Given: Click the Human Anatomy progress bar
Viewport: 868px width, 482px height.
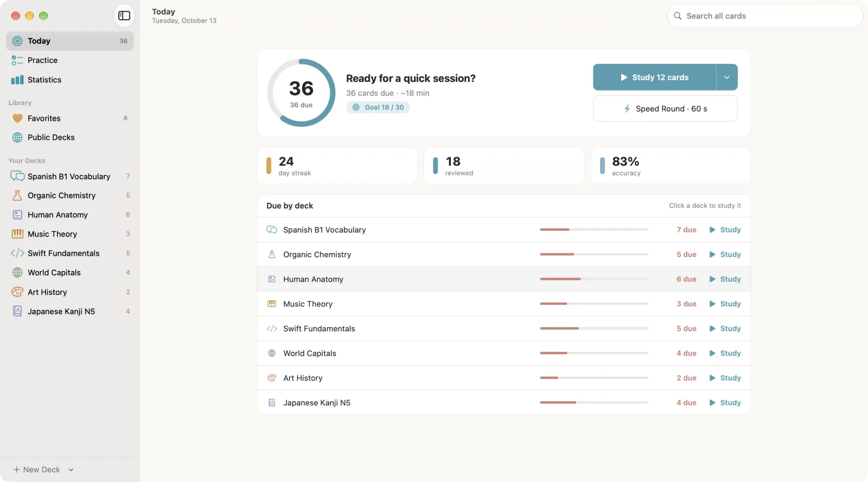Looking at the screenshot, I should point(594,279).
